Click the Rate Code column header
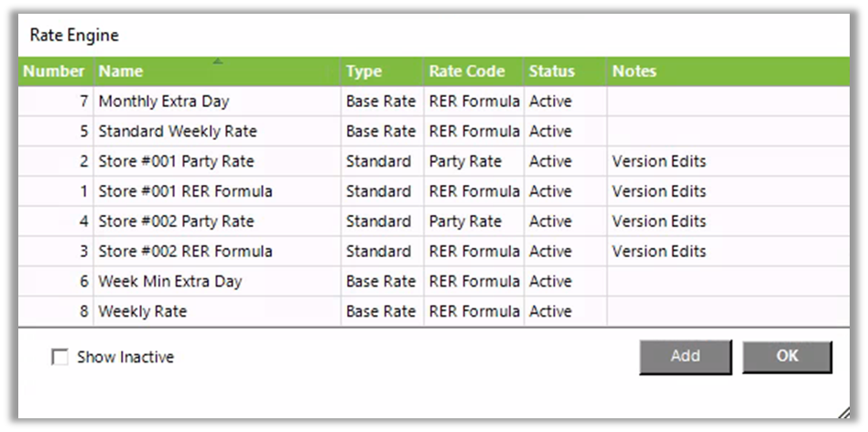Screen dimensions: 868x432 (x=465, y=71)
